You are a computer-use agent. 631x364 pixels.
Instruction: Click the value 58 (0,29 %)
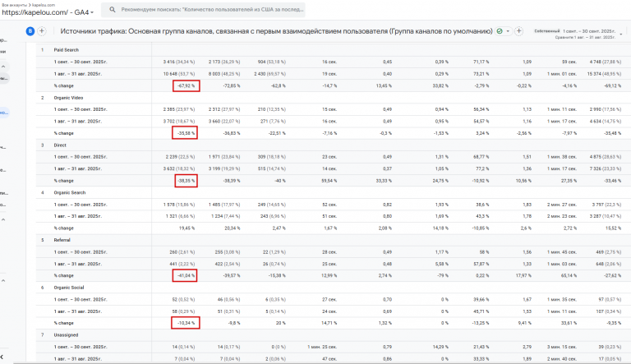pos(183,311)
